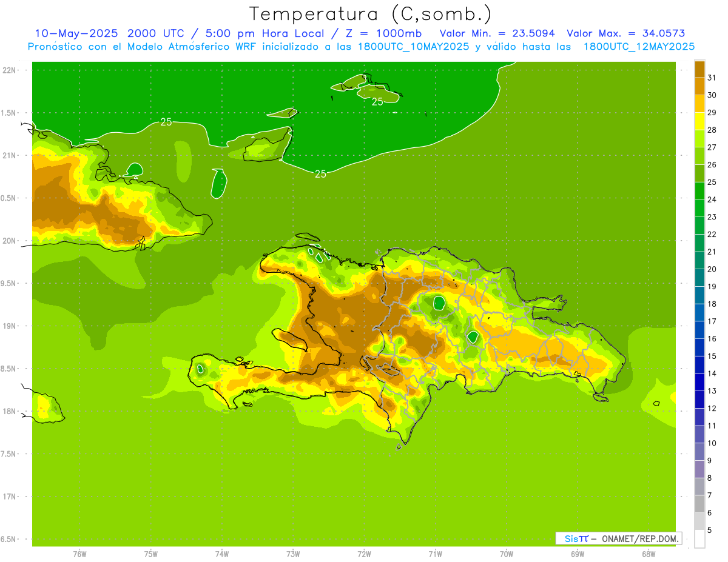728x562 pixels.
Task: Click the yellow colorbar swatch between 28 and 29
Action: [699, 121]
